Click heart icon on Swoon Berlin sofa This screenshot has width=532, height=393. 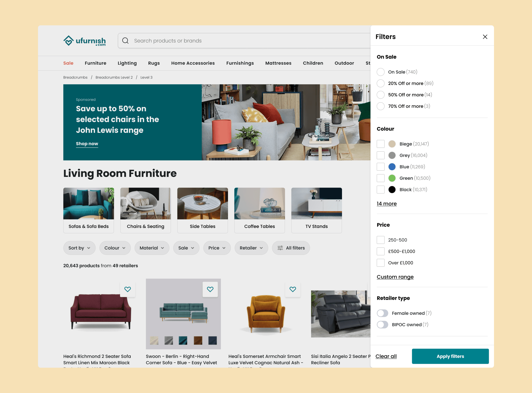click(x=210, y=289)
